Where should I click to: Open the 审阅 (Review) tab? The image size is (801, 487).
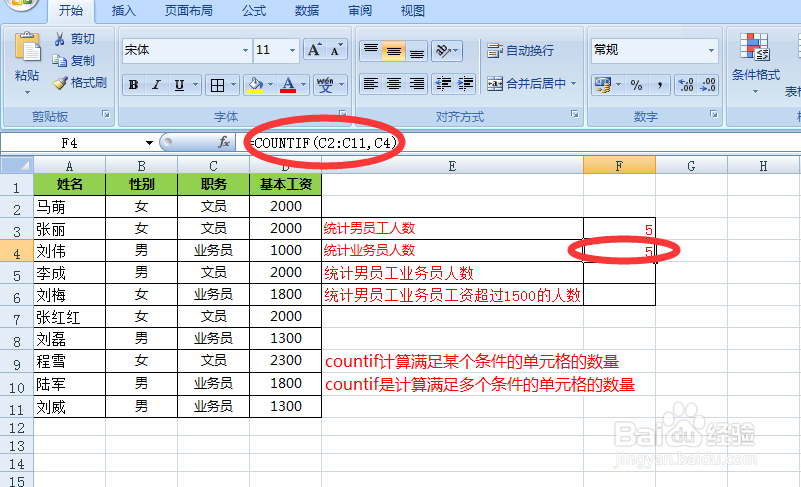coord(360,11)
